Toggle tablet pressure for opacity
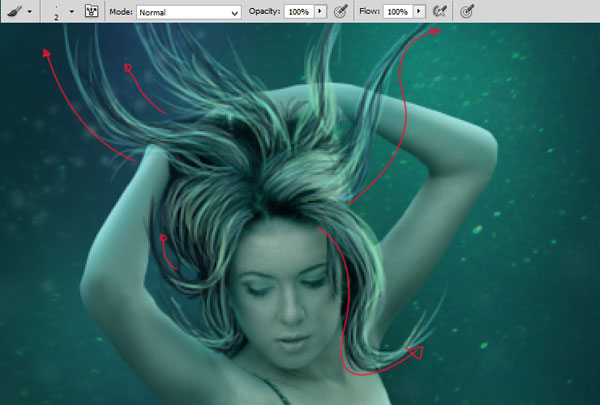 pos(341,11)
